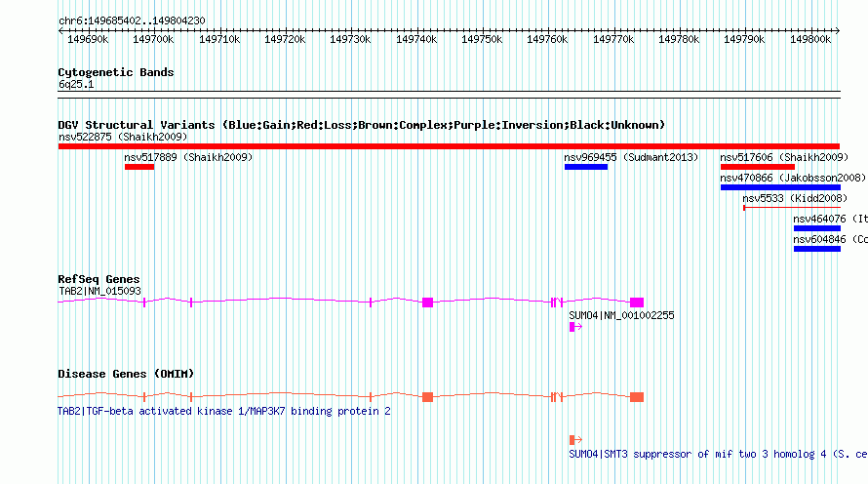Select the nsv517889 red loss variant bar
Image resolution: width=868 pixels, height=484 pixels.
[139, 167]
